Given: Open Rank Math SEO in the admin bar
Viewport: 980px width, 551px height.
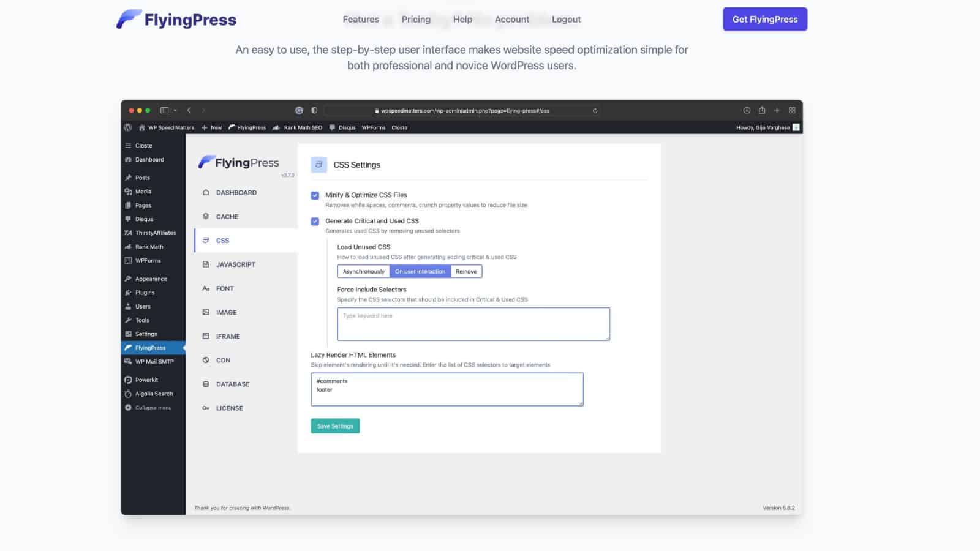Looking at the screenshot, I should point(297,127).
